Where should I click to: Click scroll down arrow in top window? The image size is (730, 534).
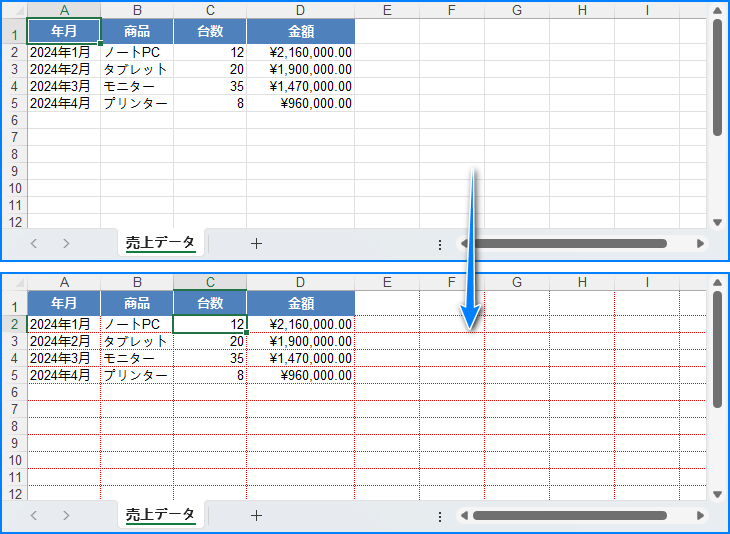tap(717, 223)
